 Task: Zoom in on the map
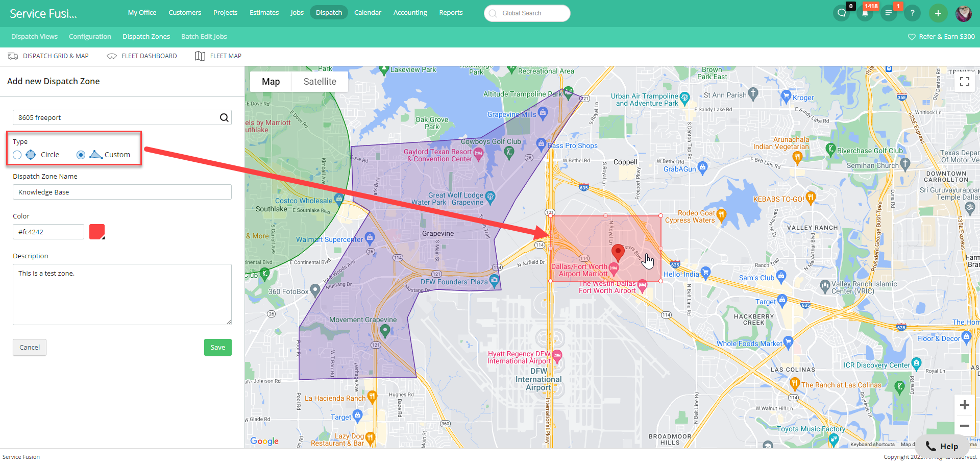pyautogui.click(x=965, y=405)
